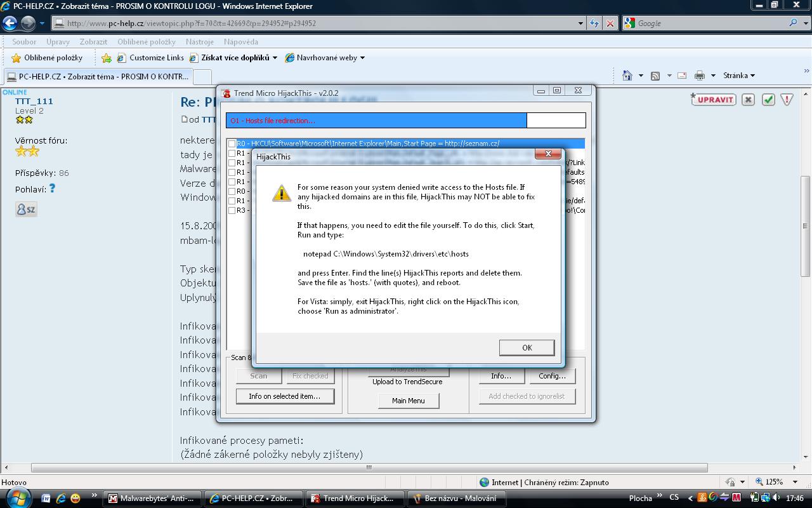Click the Print icon in command bar
This screenshot has height=508, width=812.
coord(700,76)
